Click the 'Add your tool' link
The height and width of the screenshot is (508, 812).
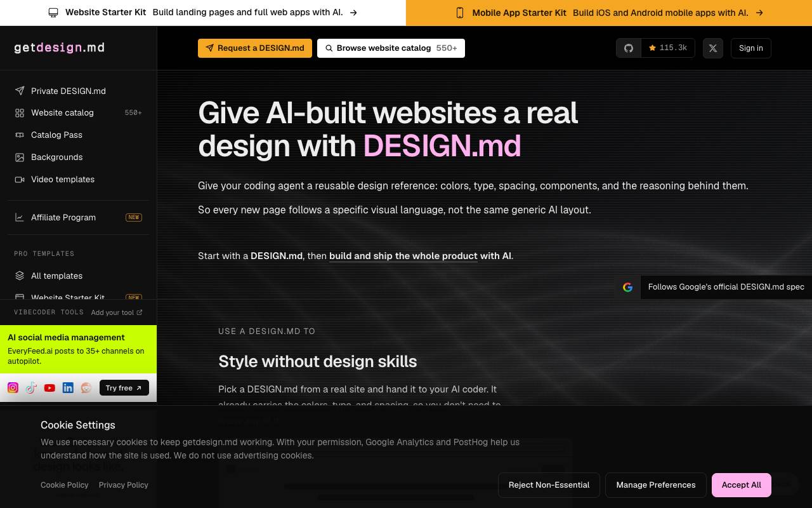pyautogui.click(x=117, y=312)
